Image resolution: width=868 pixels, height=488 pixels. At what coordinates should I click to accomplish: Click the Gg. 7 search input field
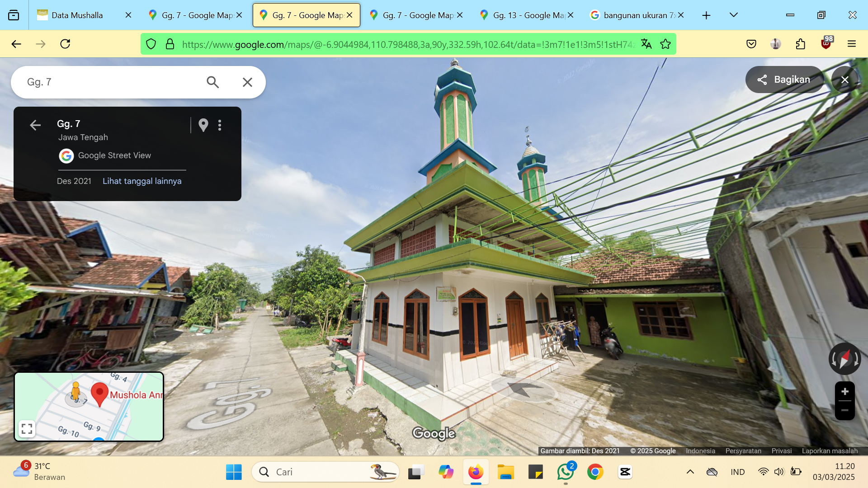108,82
